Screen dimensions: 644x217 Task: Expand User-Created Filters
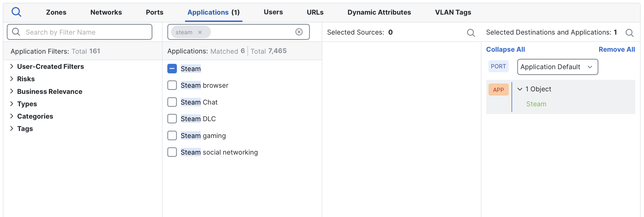(x=12, y=66)
